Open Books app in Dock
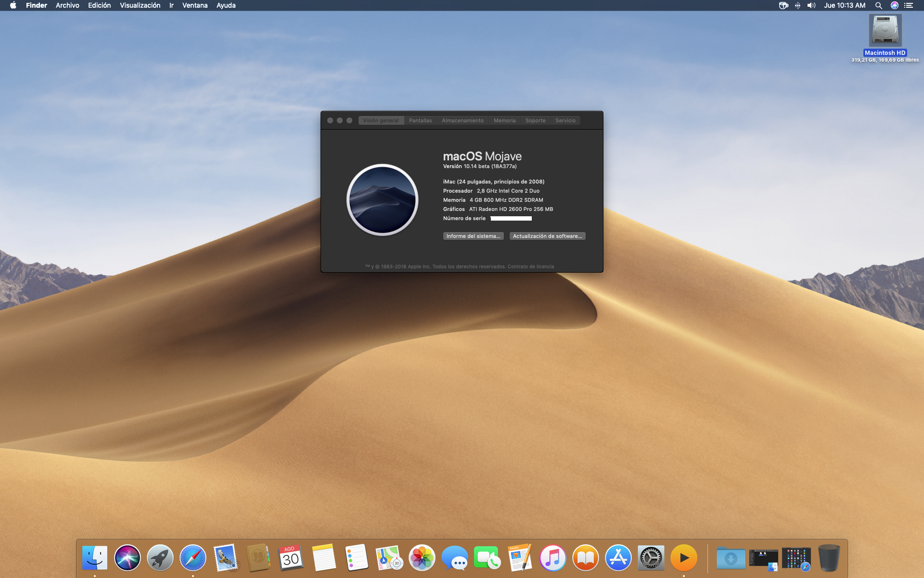Viewport: 924px width, 578px height. (x=586, y=558)
